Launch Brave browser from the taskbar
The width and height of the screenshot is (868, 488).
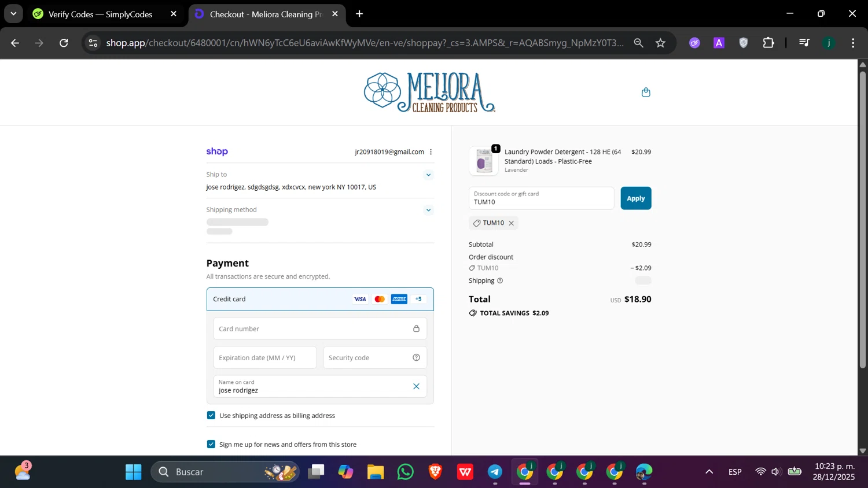[x=435, y=472]
